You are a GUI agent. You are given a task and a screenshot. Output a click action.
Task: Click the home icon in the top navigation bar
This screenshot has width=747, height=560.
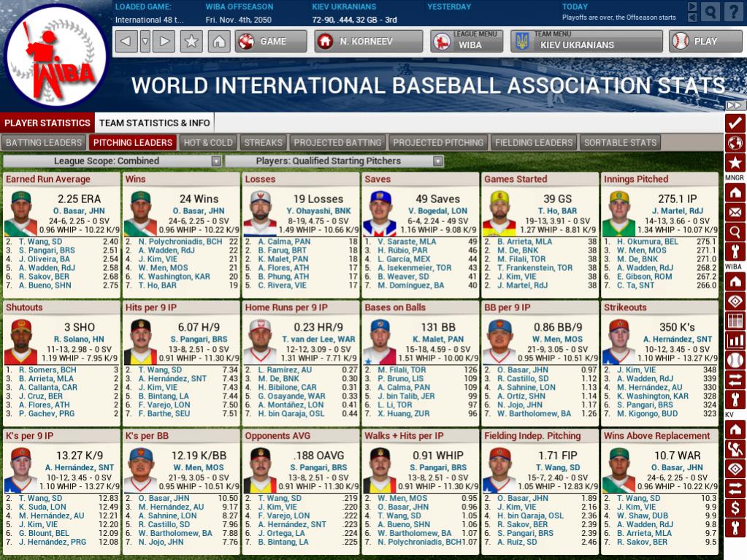click(x=218, y=41)
